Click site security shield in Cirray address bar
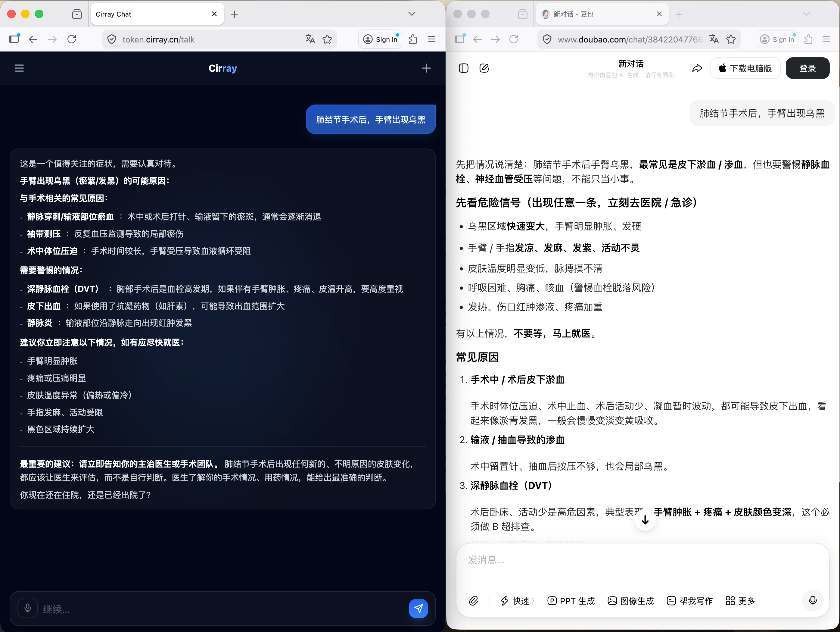Screen dimensions: 840x632 coord(112,39)
